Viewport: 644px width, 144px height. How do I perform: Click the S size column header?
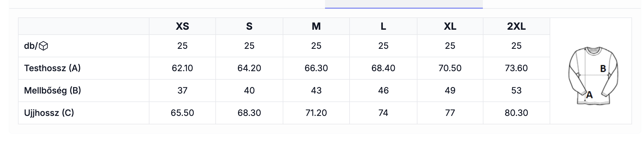tap(249, 26)
